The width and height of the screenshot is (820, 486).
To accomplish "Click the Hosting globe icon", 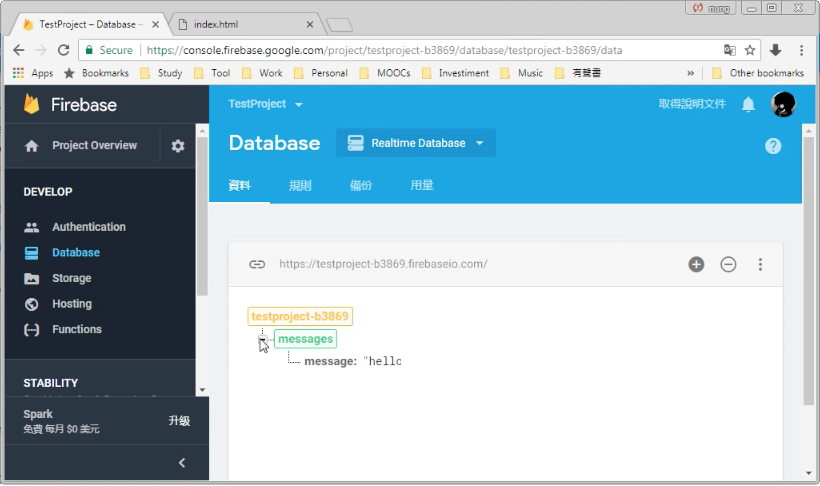I will coord(31,304).
